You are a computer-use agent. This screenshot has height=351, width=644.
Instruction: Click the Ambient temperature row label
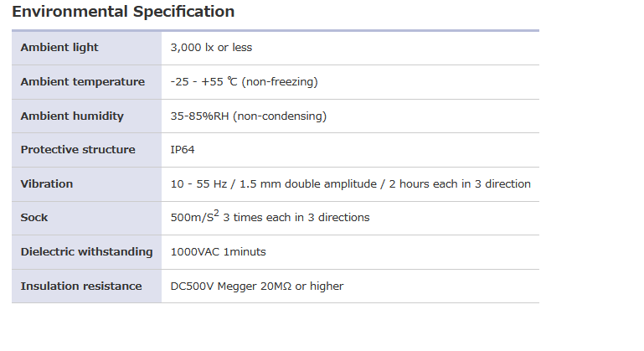(x=82, y=82)
